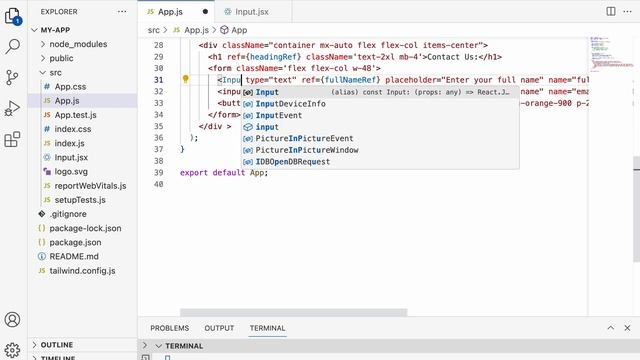Click the chevron left of TERMINAL group header

point(145,346)
